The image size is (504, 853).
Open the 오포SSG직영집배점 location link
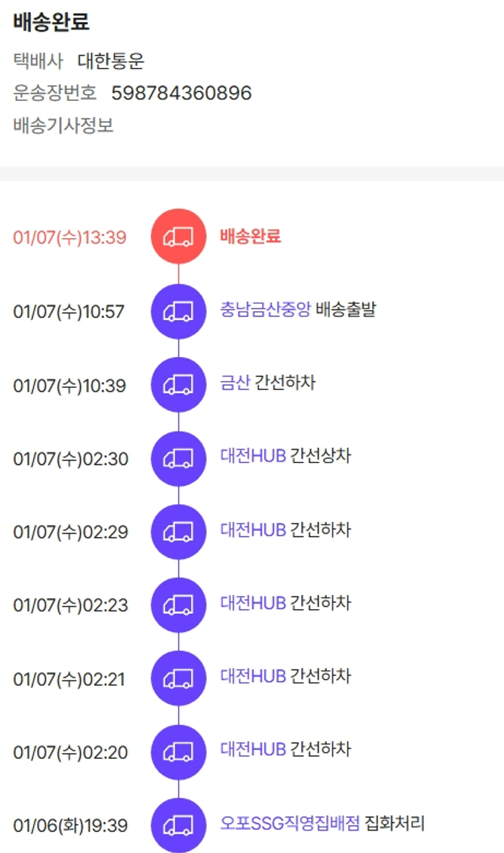pos(290,823)
